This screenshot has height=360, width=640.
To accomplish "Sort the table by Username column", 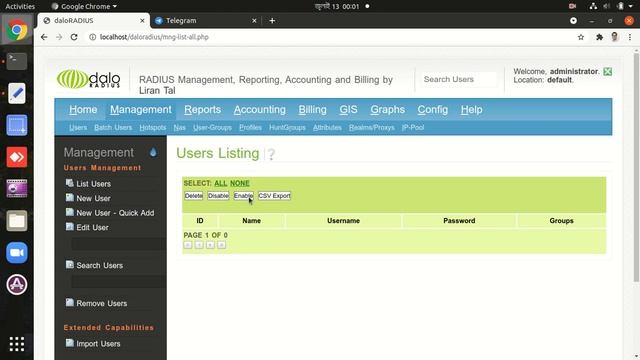I will 343,220.
